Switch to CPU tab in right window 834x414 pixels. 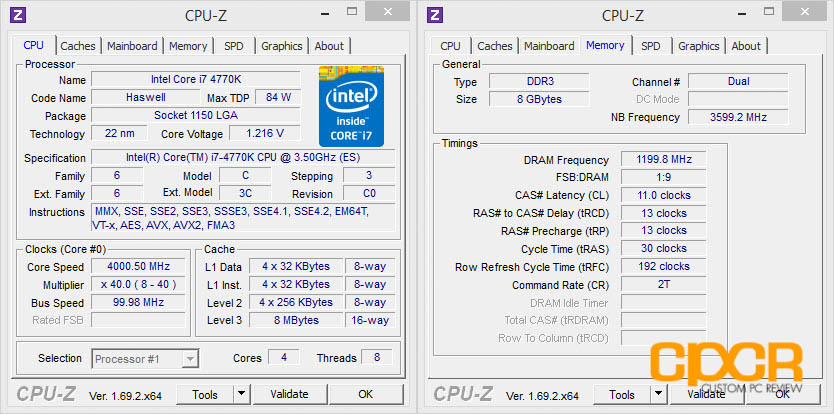450,46
